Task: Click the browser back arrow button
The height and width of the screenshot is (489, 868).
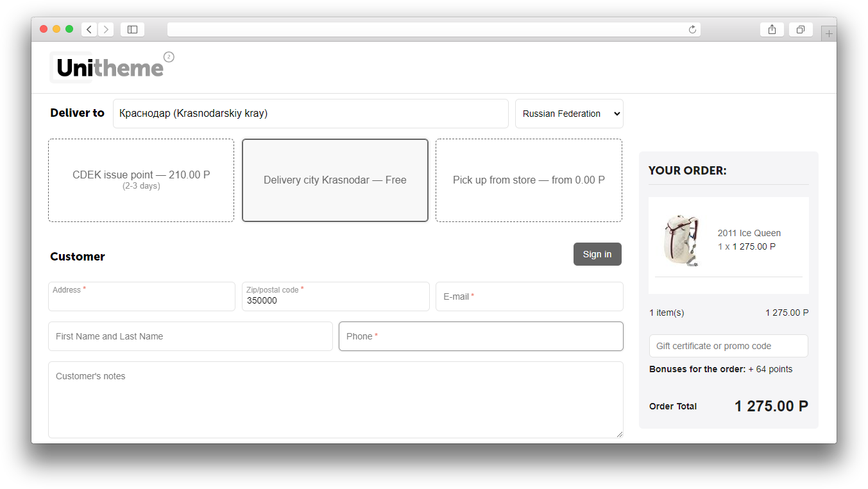Action: tap(89, 30)
